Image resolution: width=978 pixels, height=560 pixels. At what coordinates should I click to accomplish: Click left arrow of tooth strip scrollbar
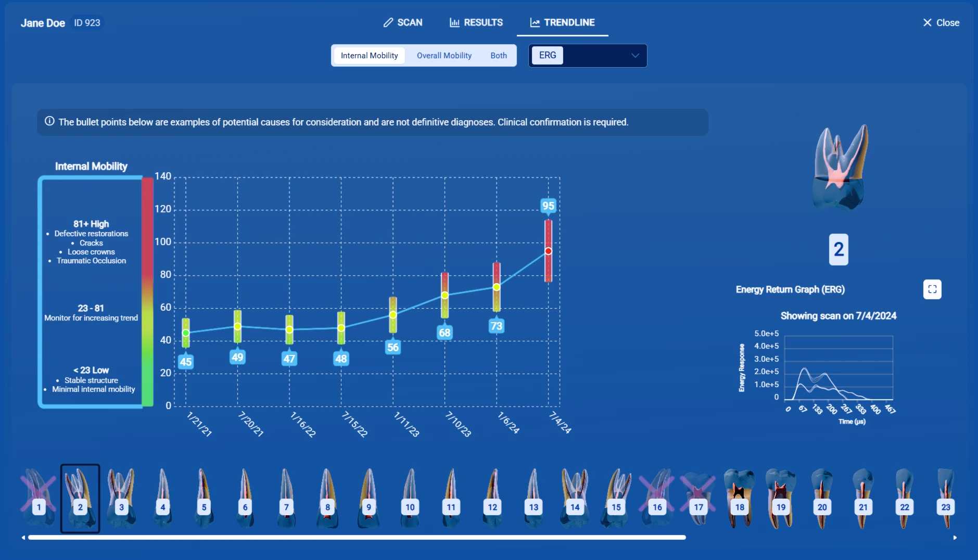23,538
